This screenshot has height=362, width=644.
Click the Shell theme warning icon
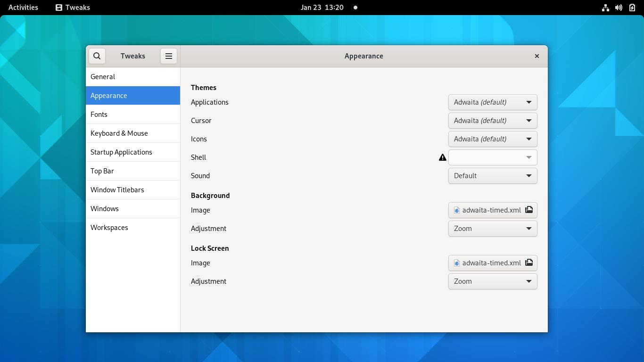[x=442, y=157]
